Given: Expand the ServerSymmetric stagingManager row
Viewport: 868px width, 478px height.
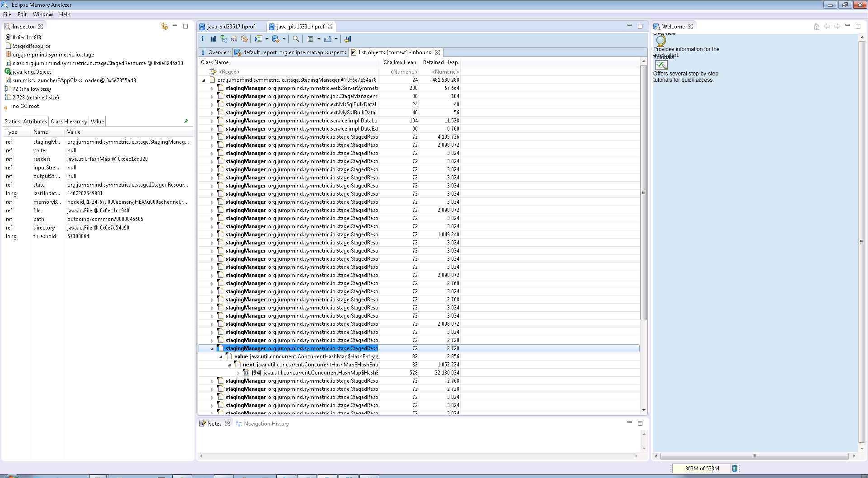Looking at the screenshot, I should (x=212, y=89).
